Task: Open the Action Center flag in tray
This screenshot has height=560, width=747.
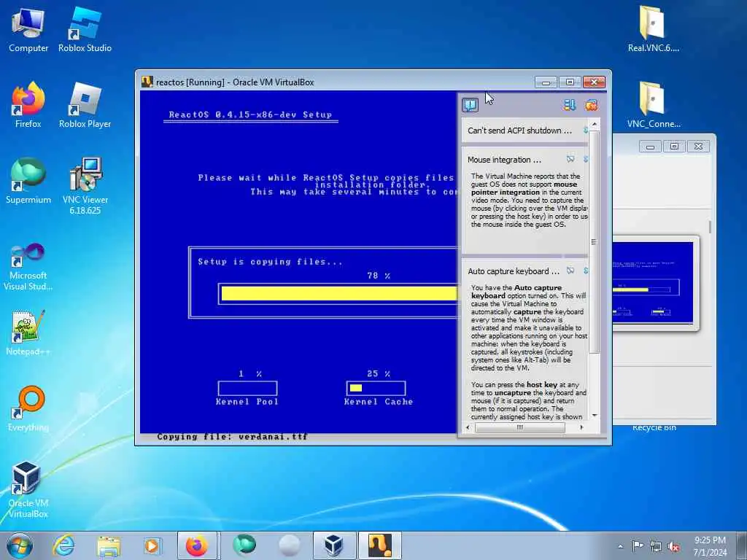Action: click(638, 545)
